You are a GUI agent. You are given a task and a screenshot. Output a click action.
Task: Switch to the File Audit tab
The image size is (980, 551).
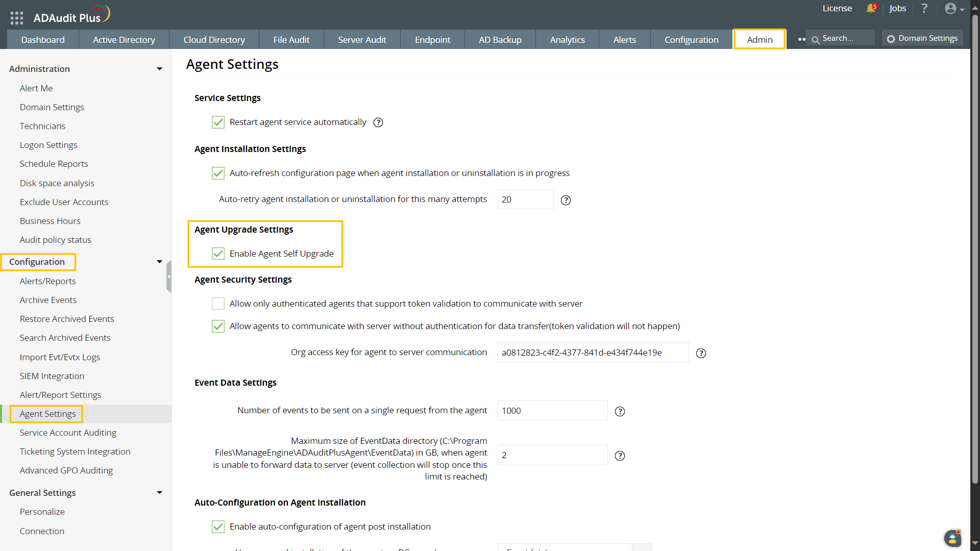[x=291, y=40]
